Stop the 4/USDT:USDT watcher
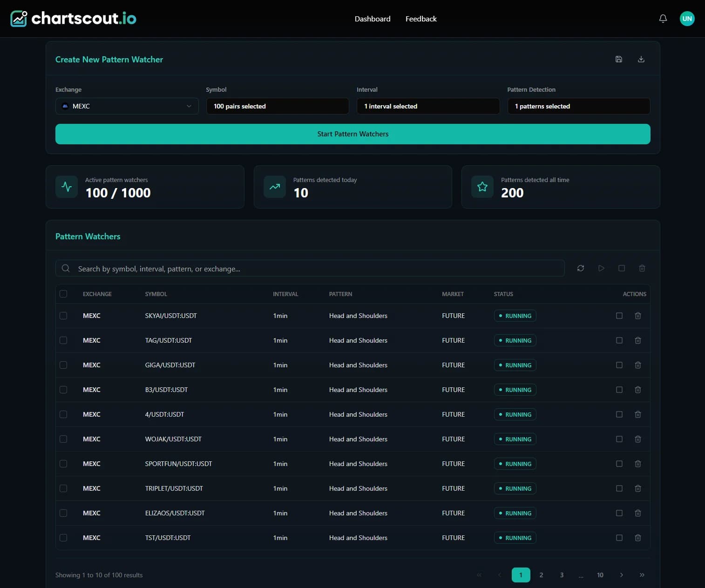This screenshot has height=588, width=705. point(619,414)
